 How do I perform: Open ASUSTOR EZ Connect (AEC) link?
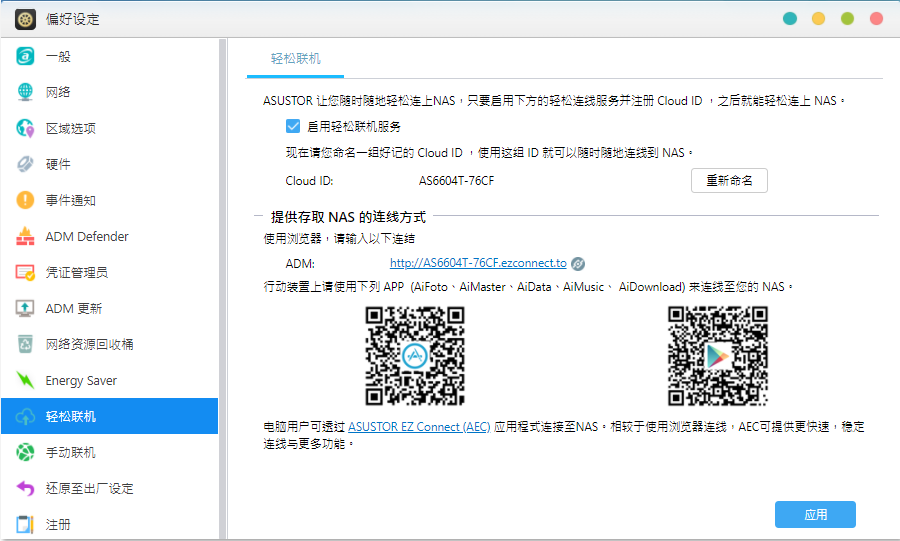(x=419, y=427)
